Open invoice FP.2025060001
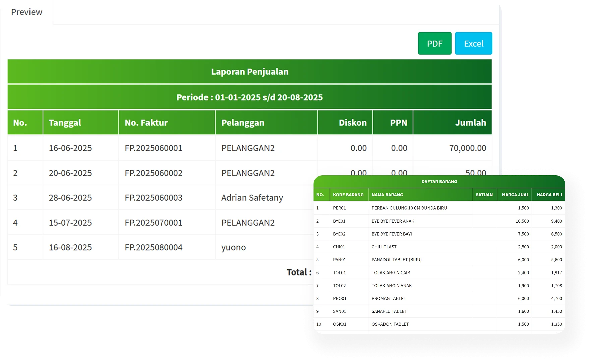The height and width of the screenshot is (364, 592). tap(154, 148)
